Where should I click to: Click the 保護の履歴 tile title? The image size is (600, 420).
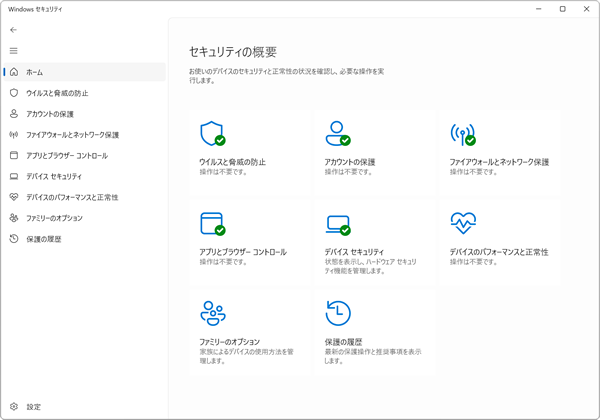(x=342, y=342)
